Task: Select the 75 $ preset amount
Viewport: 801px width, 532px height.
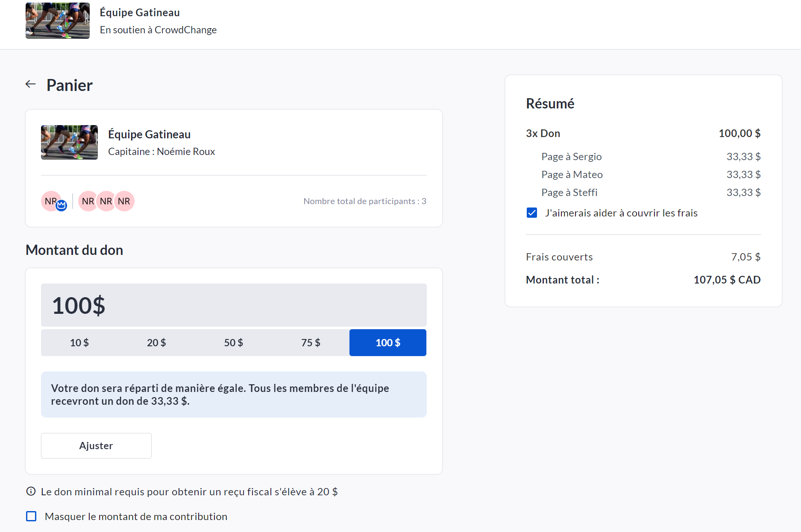Action: pyautogui.click(x=311, y=342)
